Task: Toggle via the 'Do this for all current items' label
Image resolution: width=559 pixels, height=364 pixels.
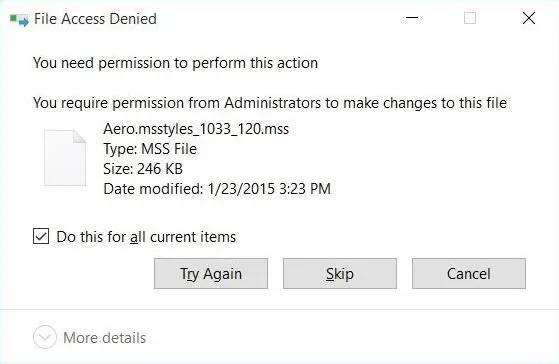Action: (146, 237)
